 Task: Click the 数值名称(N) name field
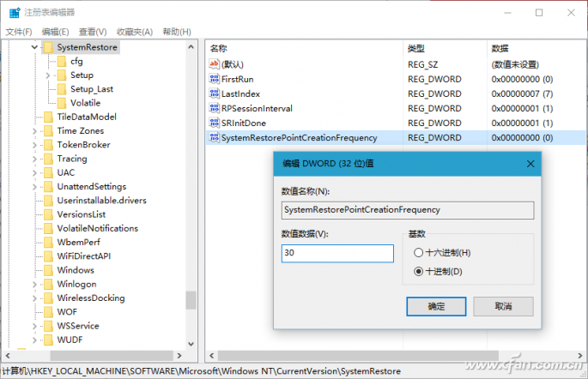pos(408,210)
